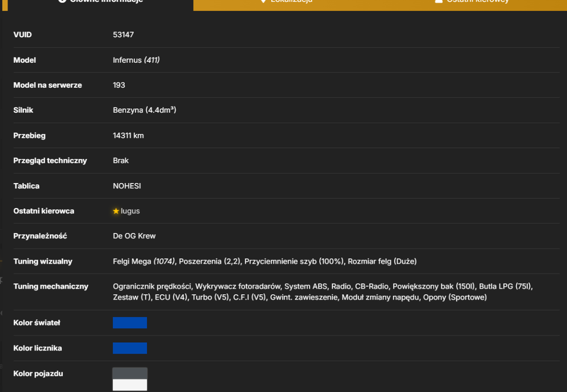The height and width of the screenshot is (392, 567).
Task: Click Butla LPG (75l) entry
Action: tap(505, 287)
